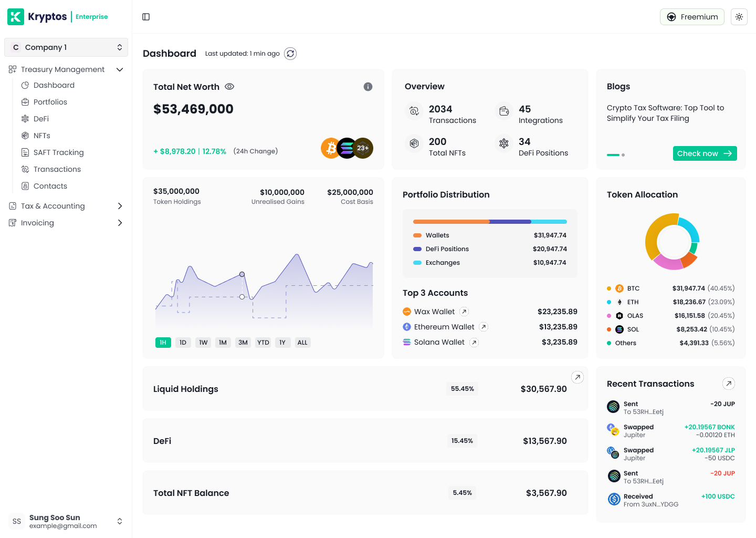Click the OLAS token icon in allocation
Screen dimensions: 756x538
[x=619, y=316]
